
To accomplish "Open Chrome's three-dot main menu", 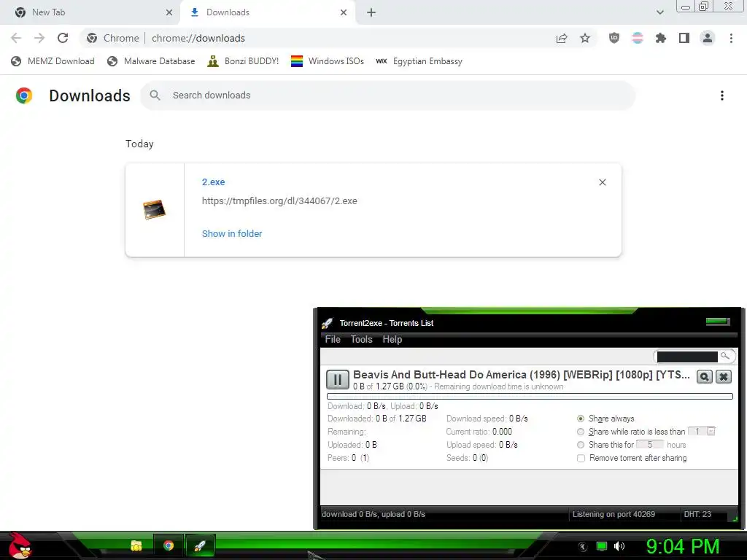I will pos(731,38).
